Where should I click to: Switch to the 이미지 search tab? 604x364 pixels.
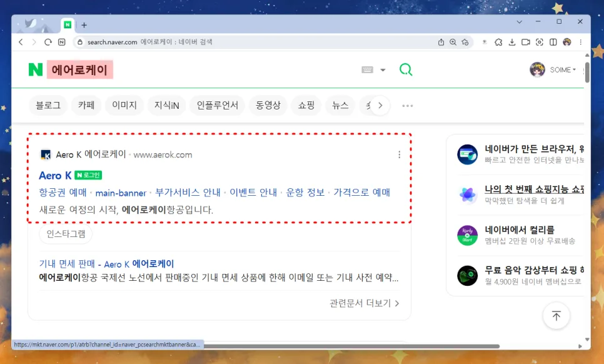(124, 106)
